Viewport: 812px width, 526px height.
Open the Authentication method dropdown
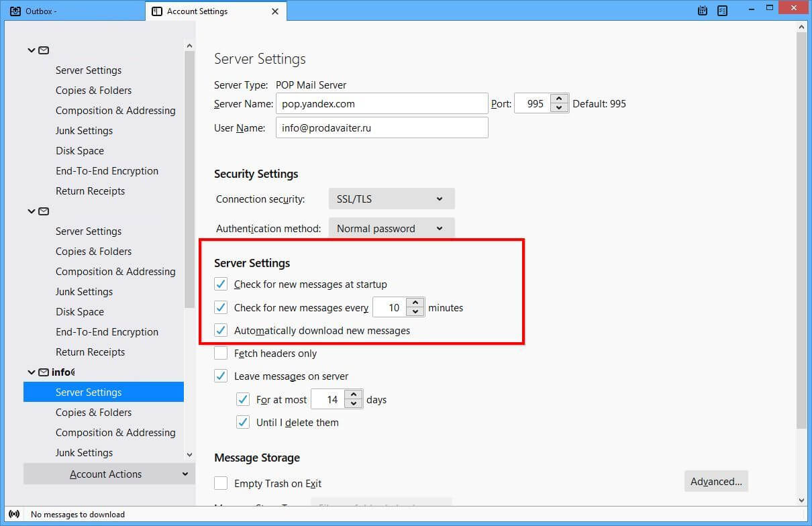(x=391, y=228)
